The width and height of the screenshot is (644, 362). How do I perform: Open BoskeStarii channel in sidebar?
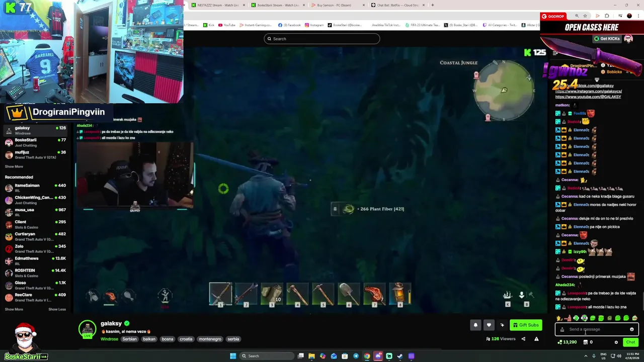coord(35,142)
